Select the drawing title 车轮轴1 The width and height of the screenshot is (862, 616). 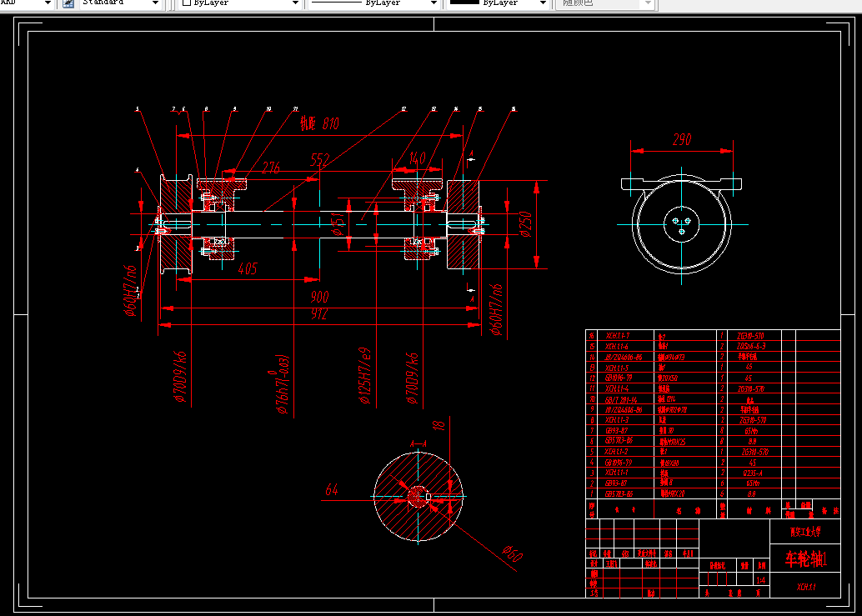[806, 558]
